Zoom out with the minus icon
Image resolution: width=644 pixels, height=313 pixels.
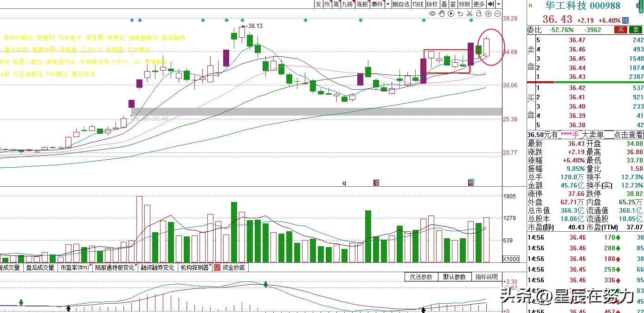point(497,14)
